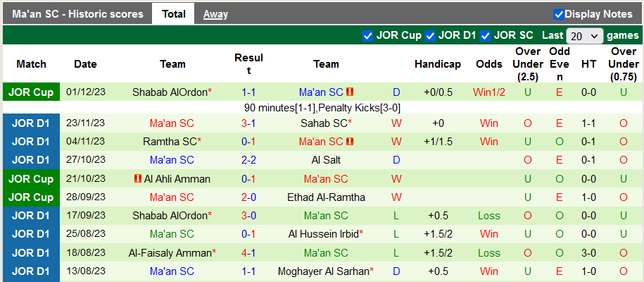This screenshot has width=644, height=282.
Task: Switch to the Away tab
Action: (215, 14)
